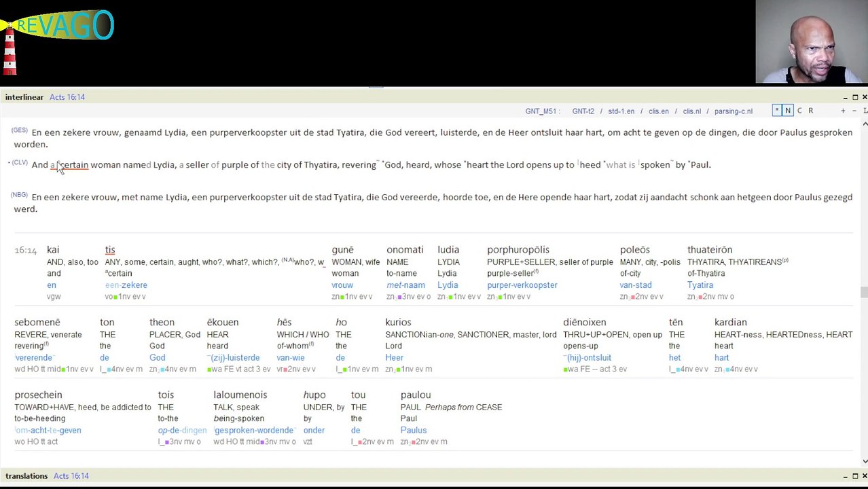Open the parsing-c.nl layer link
Viewport: 868px width, 489px height.
[733, 111]
